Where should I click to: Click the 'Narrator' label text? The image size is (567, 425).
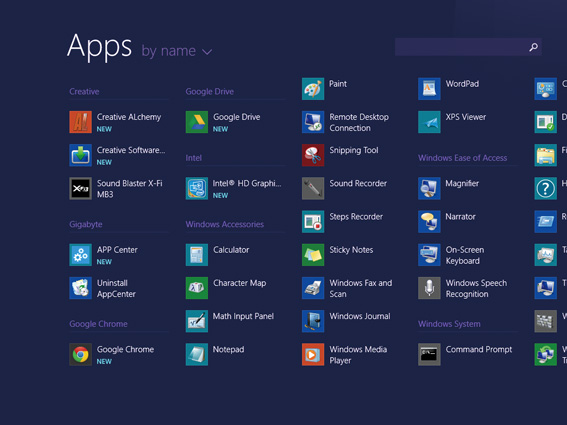(460, 217)
